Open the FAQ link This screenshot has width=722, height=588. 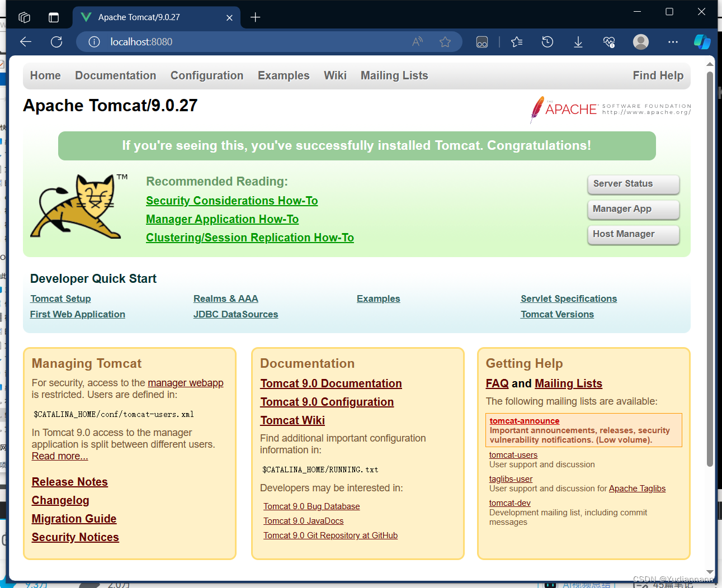(497, 383)
